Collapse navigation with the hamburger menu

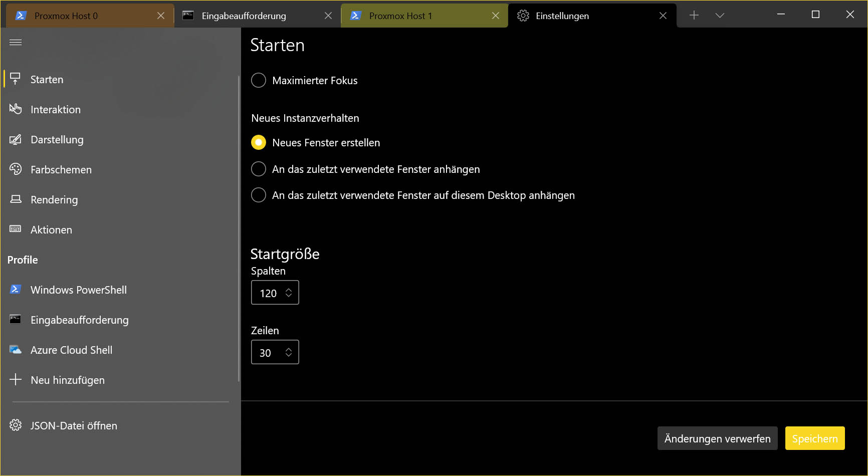pos(15,42)
